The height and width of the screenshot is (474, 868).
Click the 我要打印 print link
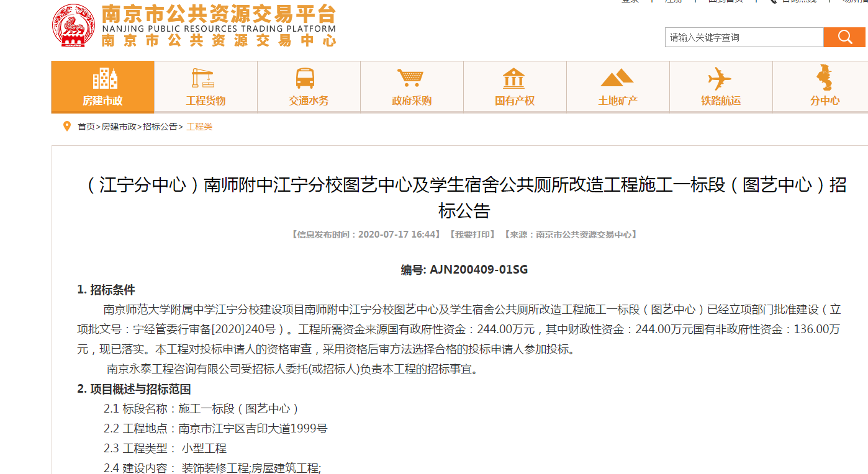[x=472, y=235]
